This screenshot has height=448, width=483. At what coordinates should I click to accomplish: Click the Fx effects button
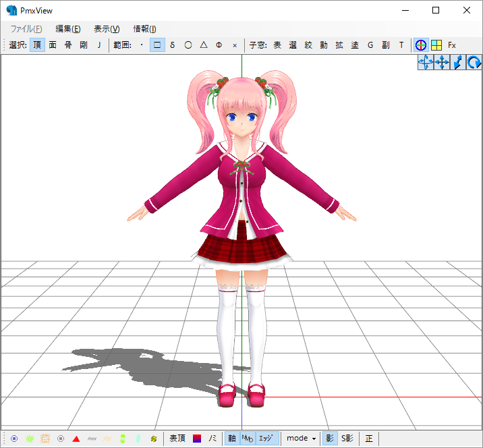pos(452,45)
